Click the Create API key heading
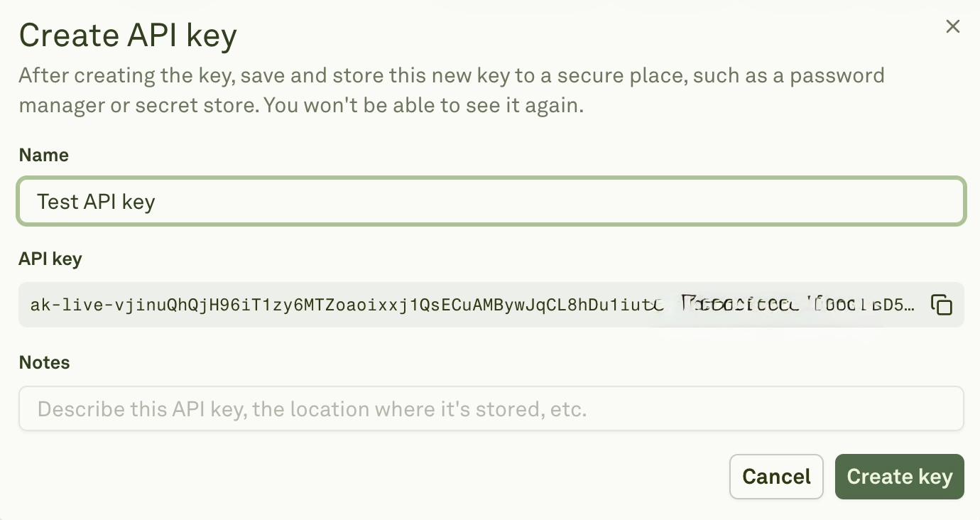Screen dimensions: 980x520 point(128,34)
